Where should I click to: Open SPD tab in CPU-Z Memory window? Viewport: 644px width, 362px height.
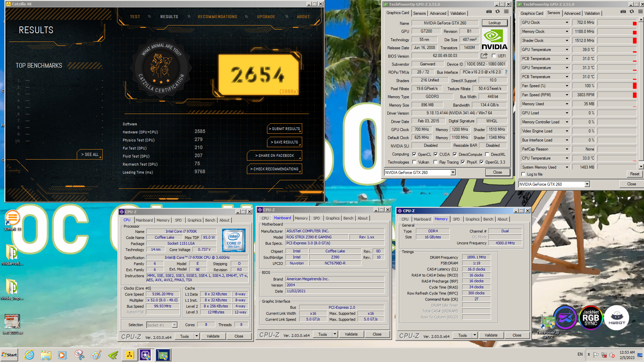click(456, 219)
